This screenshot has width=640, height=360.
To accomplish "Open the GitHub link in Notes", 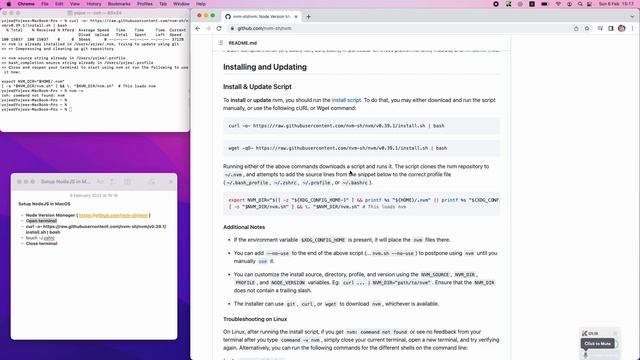I will tap(113, 215).
